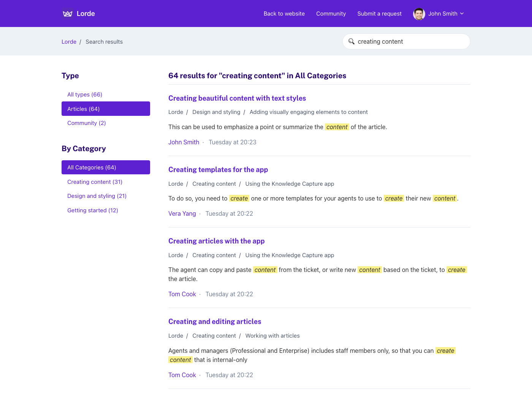Click the Type sidebar heading

coord(70,76)
